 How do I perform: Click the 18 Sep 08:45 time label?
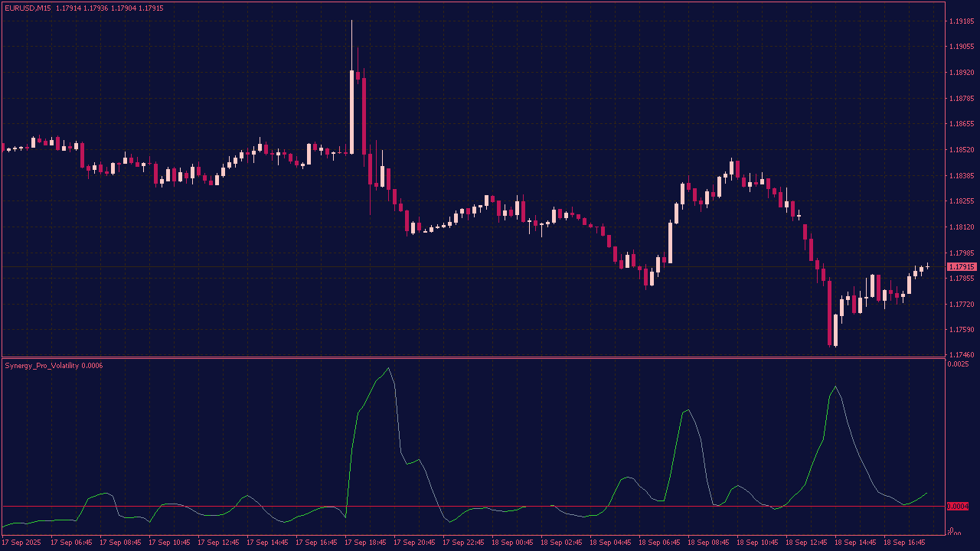point(709,543)
